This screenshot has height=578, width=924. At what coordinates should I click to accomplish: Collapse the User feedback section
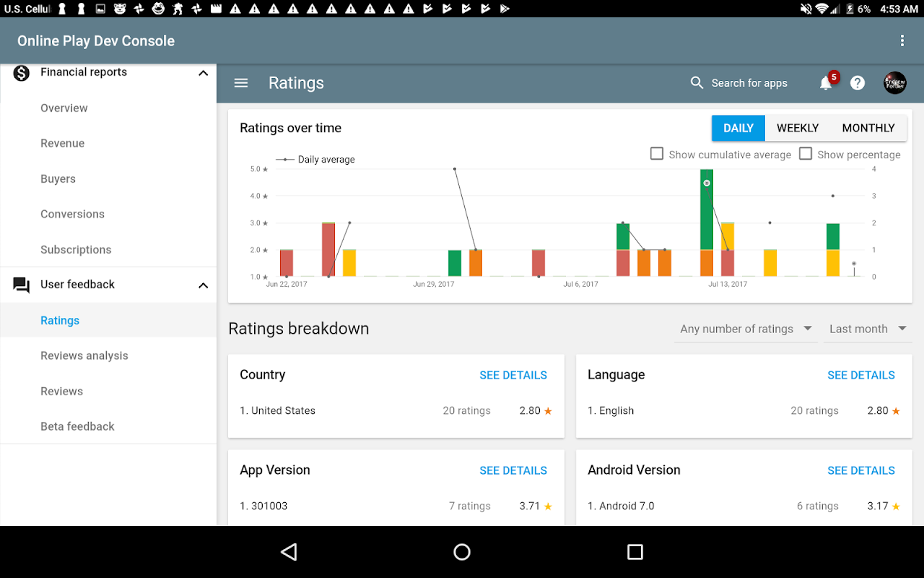click(x=204, y=285)
